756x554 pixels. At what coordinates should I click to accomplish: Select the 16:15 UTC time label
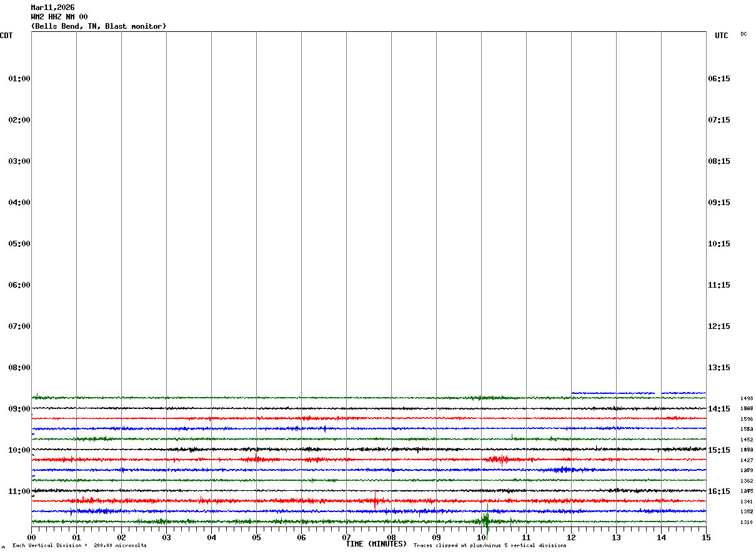pos(719,491)
